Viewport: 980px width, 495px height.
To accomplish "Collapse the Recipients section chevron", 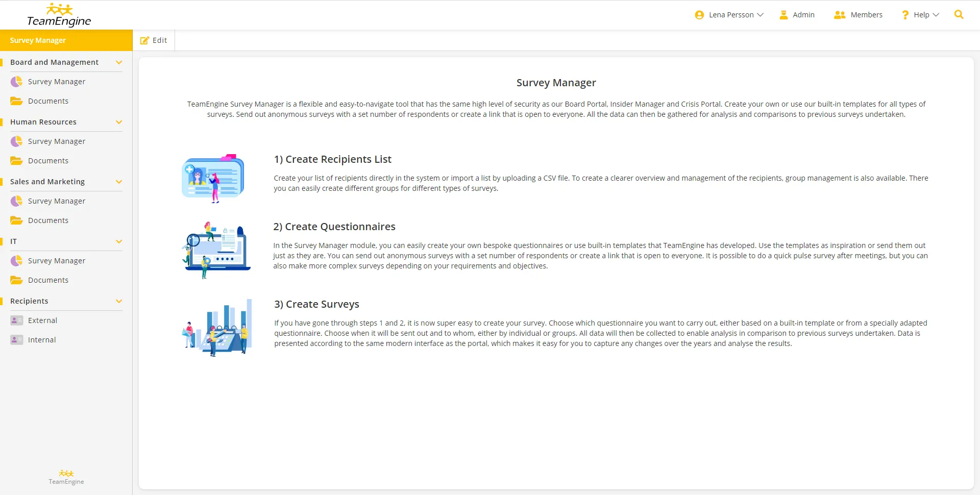I will 119,301.
